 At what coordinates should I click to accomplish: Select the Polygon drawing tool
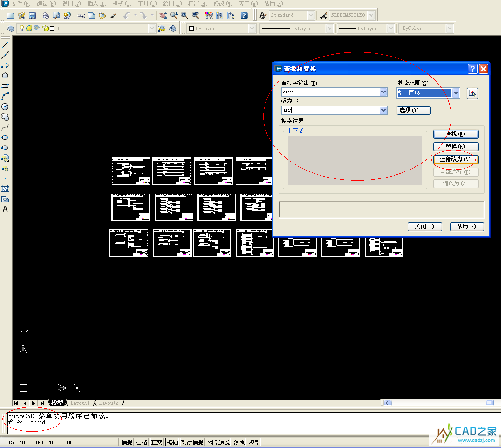pyautogui.click(x=5, y=76)
